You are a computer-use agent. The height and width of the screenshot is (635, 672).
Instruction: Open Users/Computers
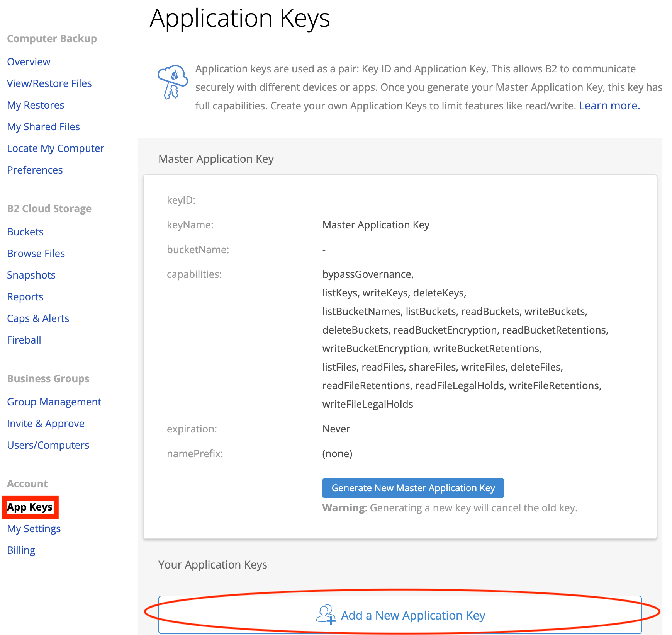(x=48, y=445)
